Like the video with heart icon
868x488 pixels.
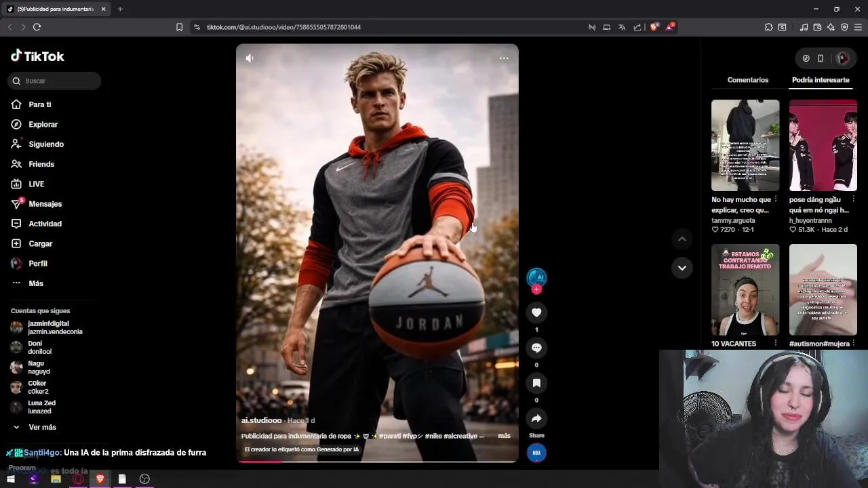[x=536, y=312]
